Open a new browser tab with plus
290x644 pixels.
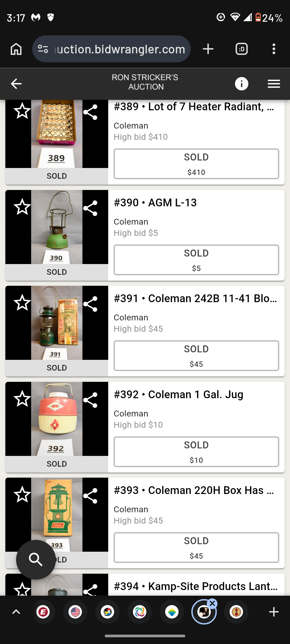(208, 49)
